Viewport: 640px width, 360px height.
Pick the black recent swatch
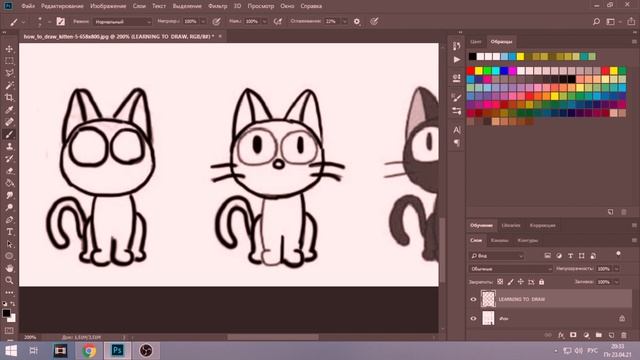[472, 56]
